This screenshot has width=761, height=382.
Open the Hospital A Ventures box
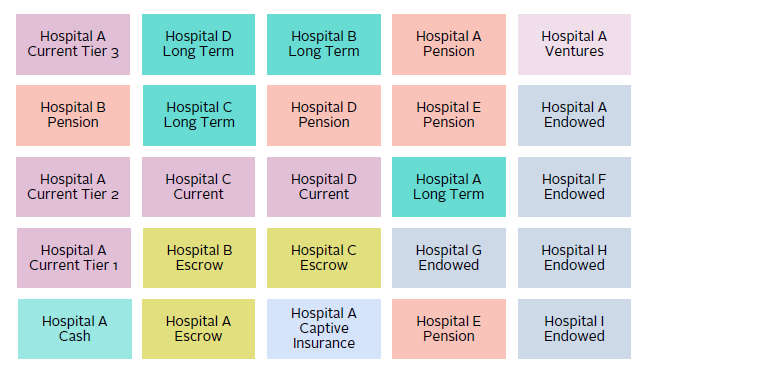pyautogui.click(x=574, y=44)
